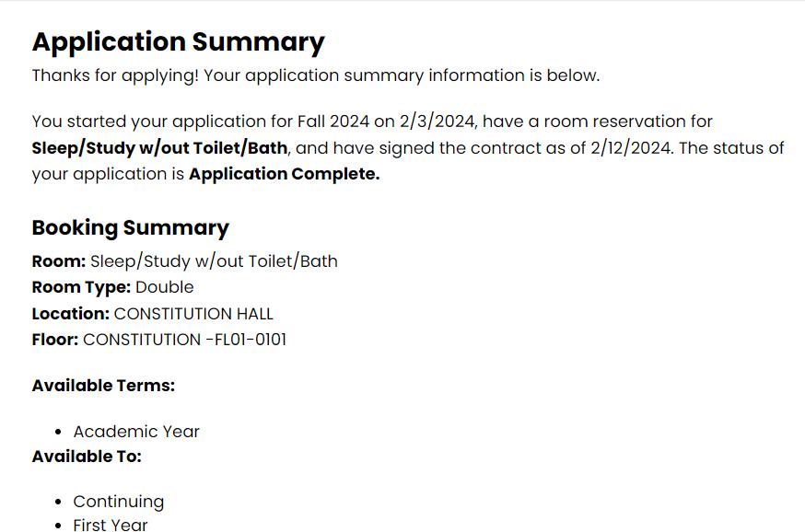Click the bold Sleep/Study w/out Toilet/Bath text in the intro paragraph
805x532 pixels.
point(159,148)
